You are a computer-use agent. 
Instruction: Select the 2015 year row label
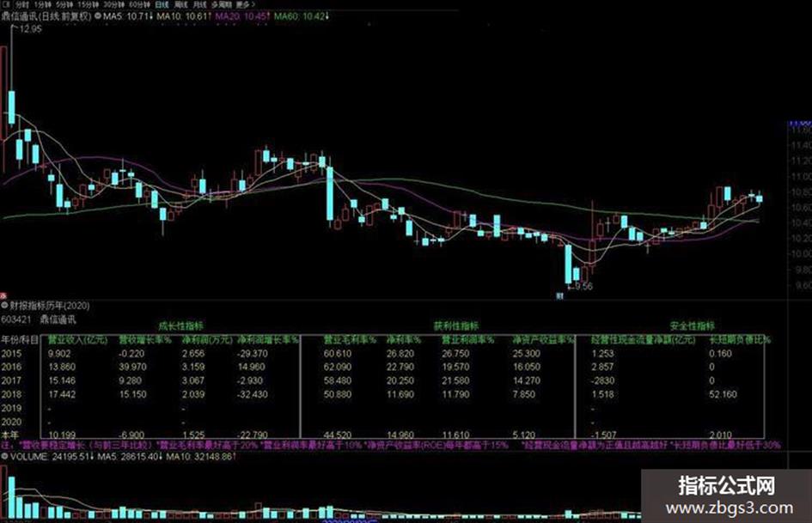coord(11,354)
